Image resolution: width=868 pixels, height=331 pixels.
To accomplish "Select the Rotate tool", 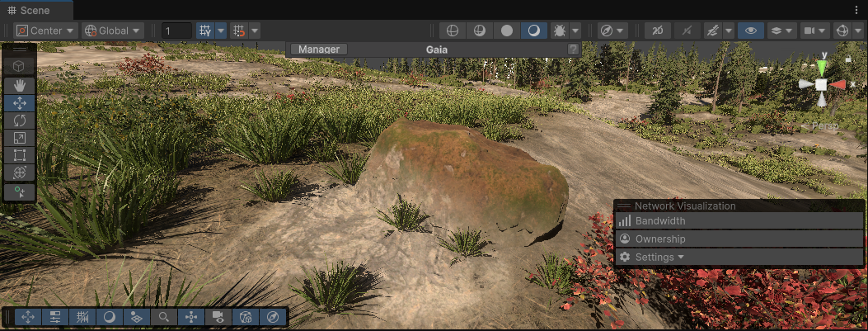I will (x=20, y=121).
